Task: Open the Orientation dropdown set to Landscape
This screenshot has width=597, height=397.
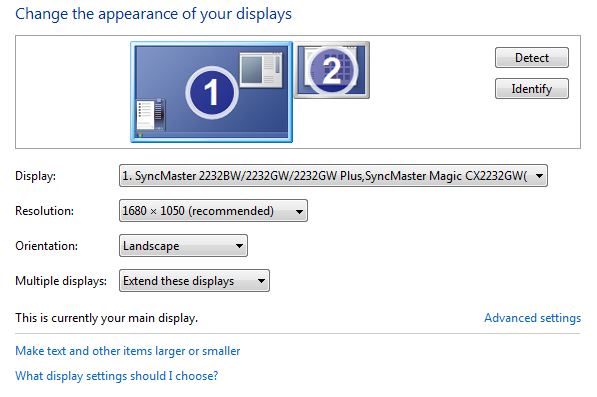Action: 183,246
